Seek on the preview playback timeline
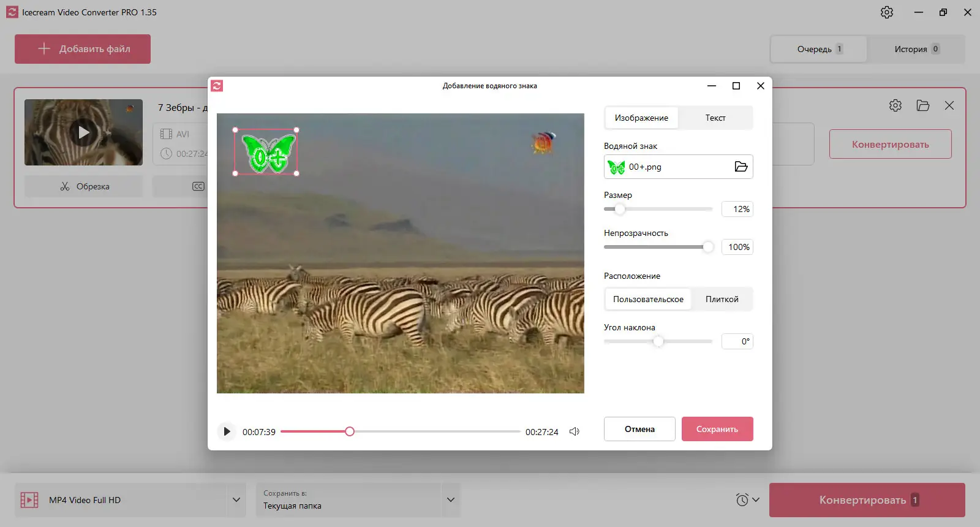The height and width of the screenshot is (527, 980). click(x=401, y=431)
